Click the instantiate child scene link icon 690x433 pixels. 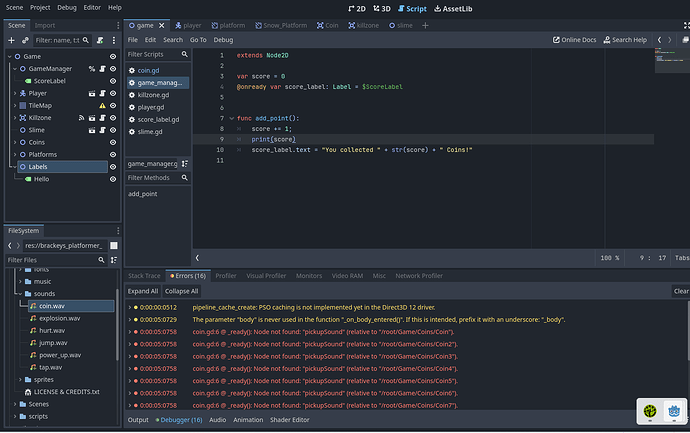tap(25, 40)
